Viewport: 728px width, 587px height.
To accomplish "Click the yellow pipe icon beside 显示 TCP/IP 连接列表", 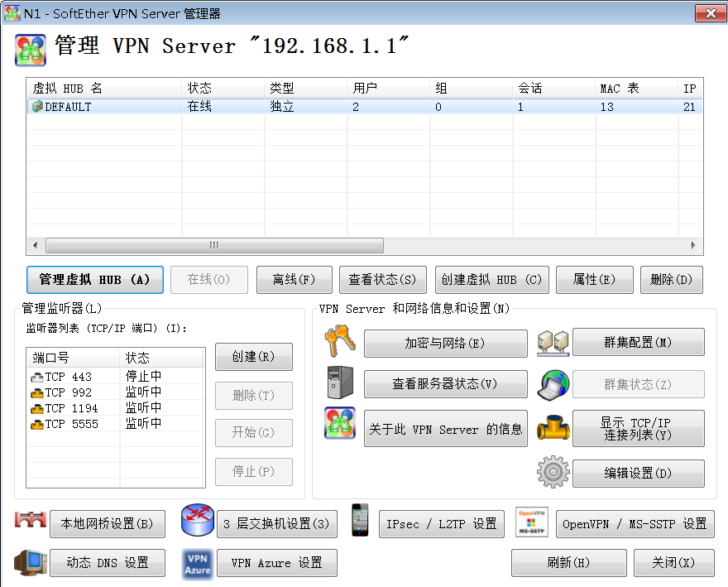I will [x=553, y=427].
